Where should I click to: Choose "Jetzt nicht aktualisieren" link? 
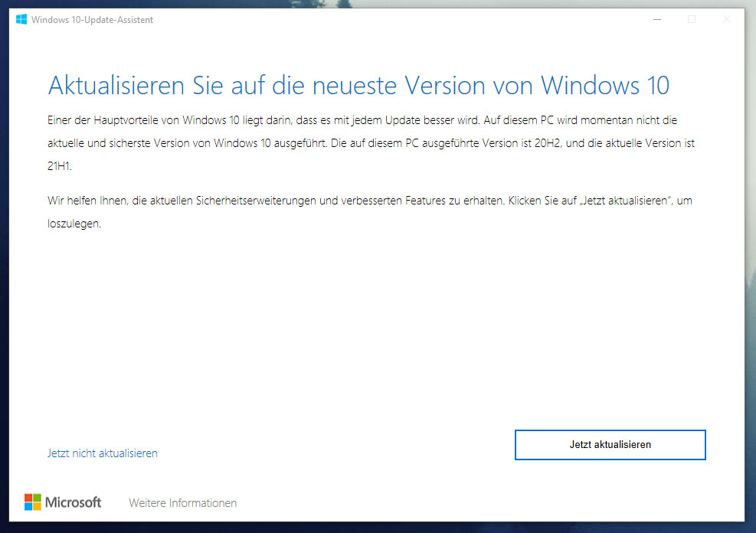coord(102,453)
